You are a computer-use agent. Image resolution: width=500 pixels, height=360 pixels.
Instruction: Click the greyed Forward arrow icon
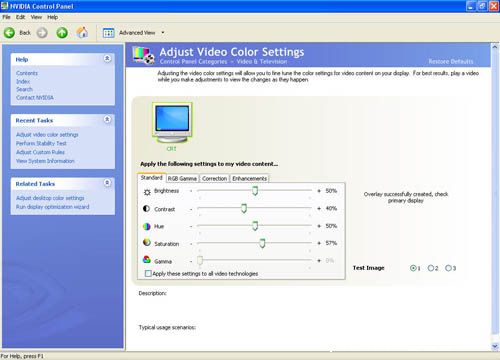[x=42, y=33]
